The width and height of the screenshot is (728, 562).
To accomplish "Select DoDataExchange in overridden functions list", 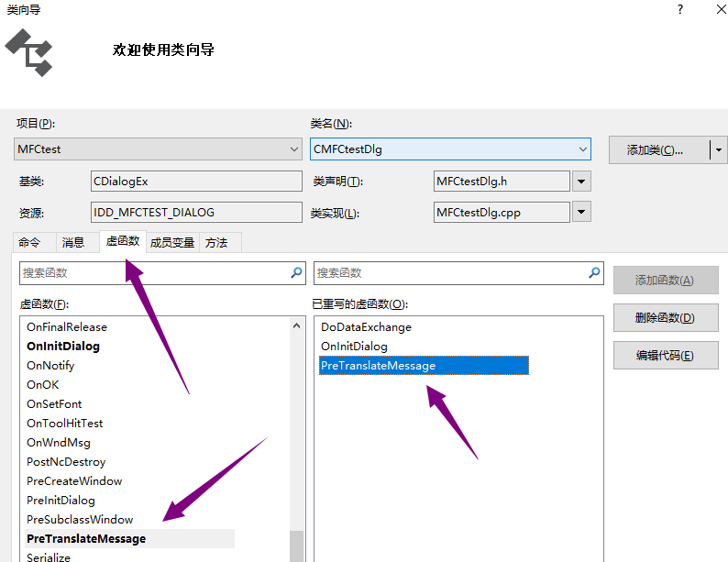I will 367,327.
